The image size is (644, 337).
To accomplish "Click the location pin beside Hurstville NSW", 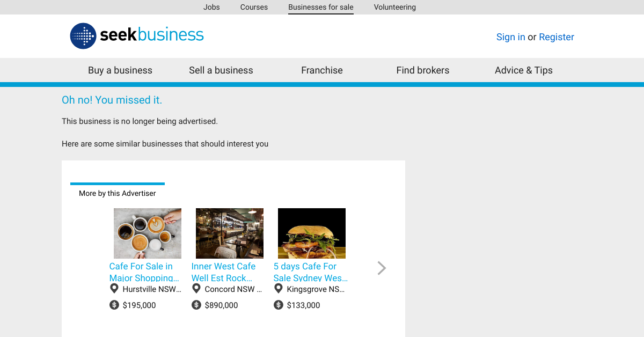I will [114, 288].
